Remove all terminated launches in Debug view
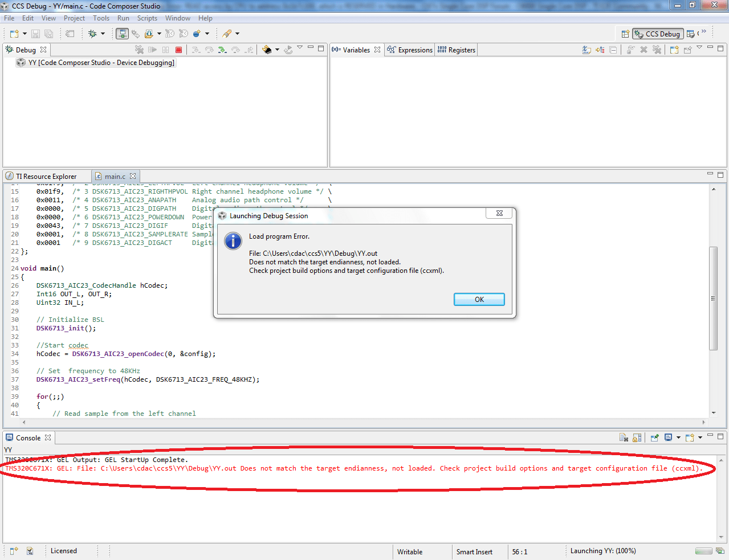This screenshot has height=560, width=729. point(140,50)
